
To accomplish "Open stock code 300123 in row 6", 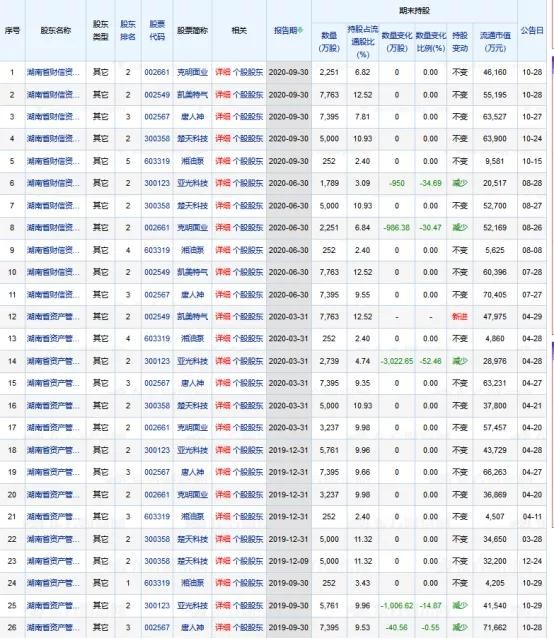I will (x=157, y=183).
